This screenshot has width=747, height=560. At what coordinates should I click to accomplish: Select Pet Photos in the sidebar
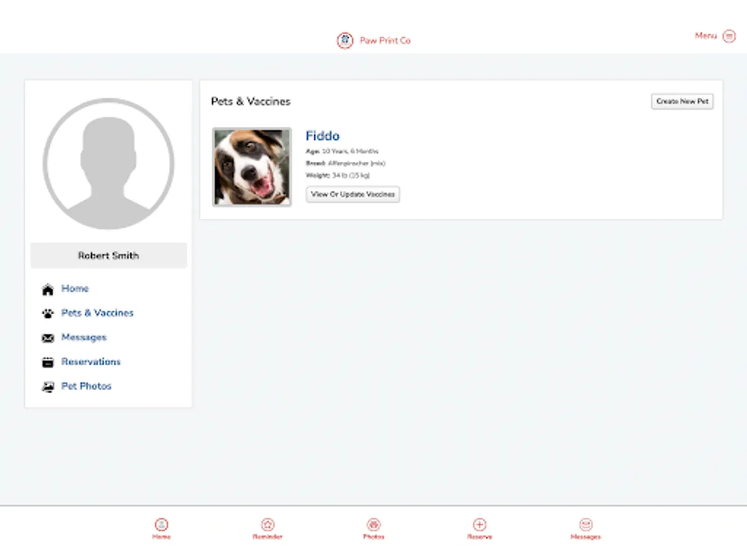[x=86, y=386]
